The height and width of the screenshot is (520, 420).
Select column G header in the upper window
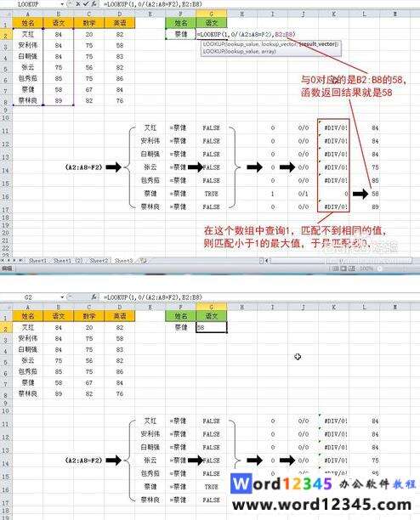pyautogui.click(x=212, y=14)
